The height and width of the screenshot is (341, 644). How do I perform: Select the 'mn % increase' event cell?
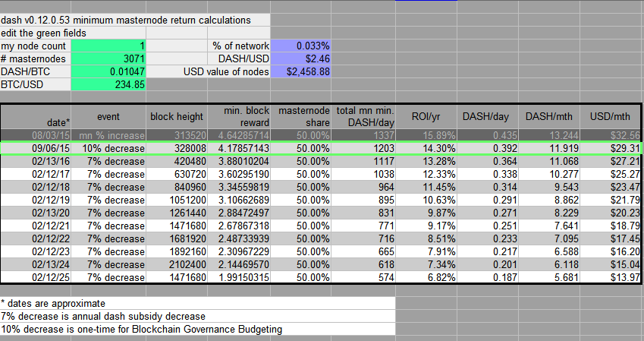(108, 135)
